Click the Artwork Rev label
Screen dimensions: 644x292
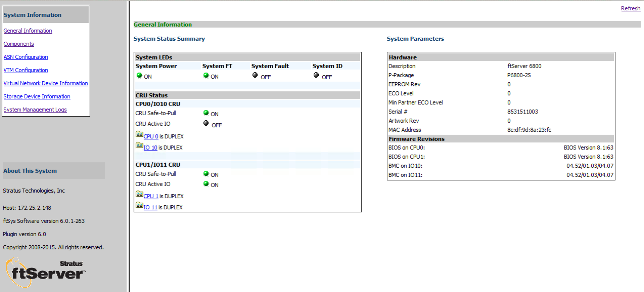tap(404, 120)
